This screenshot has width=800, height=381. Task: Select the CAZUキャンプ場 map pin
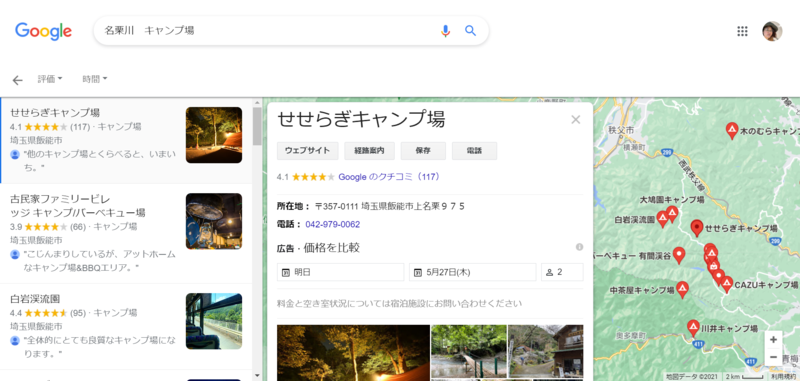[x=727, y=284]
